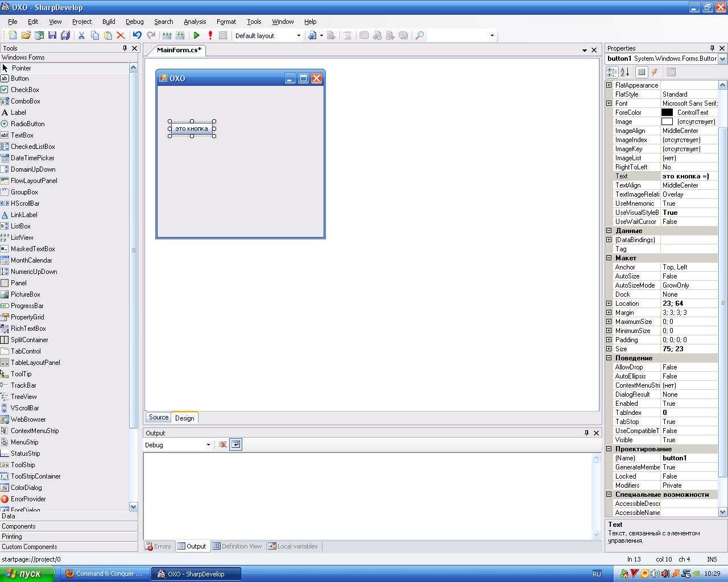Expand the Data toolbox category
The image size is (728, 582).
[x=69, y=516]
